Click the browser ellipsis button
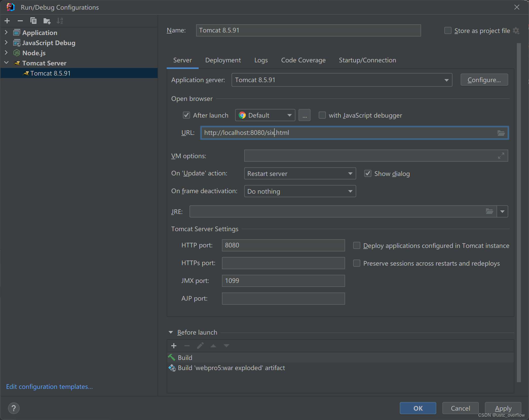Image resolution: width=529 pixels, height=420 pixels. (x=304, y=115)
